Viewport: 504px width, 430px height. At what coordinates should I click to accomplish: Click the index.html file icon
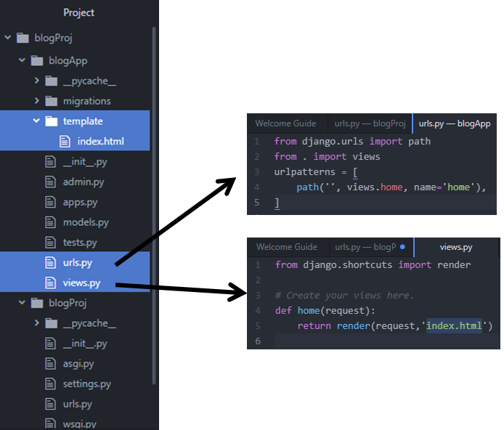coord(65,141)
